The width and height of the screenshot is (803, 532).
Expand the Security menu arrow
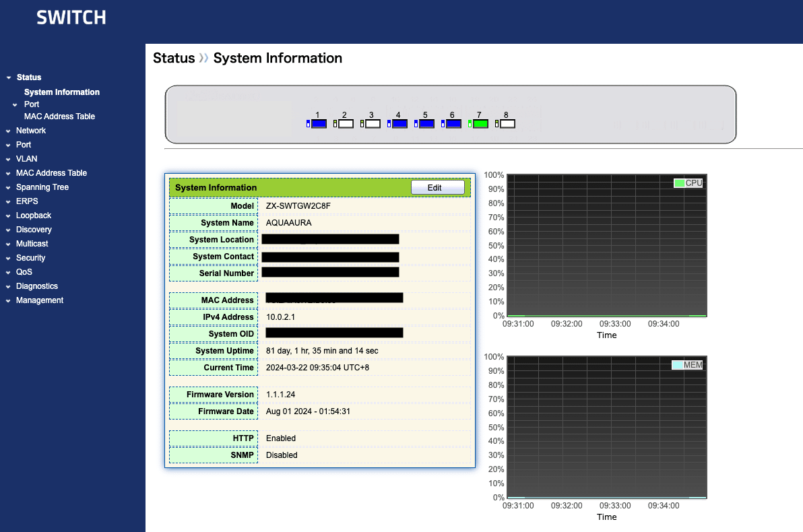pos(8,259)
